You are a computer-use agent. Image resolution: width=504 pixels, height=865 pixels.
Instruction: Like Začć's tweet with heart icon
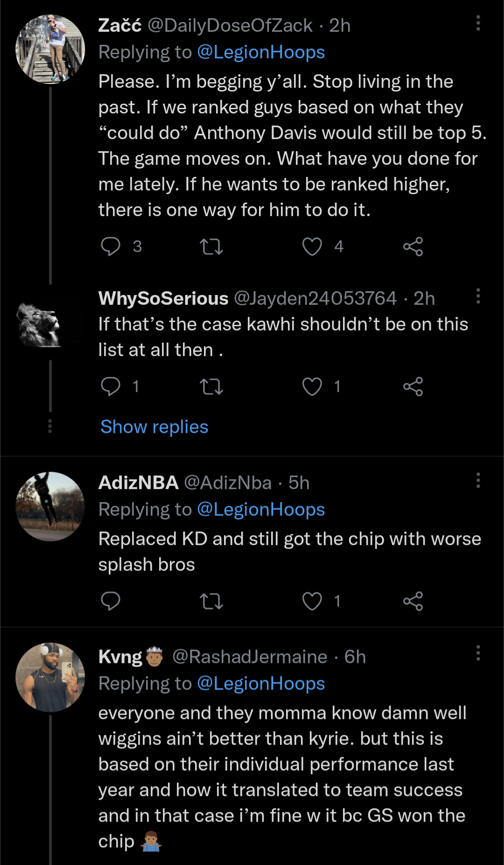(x=312, y=246)
